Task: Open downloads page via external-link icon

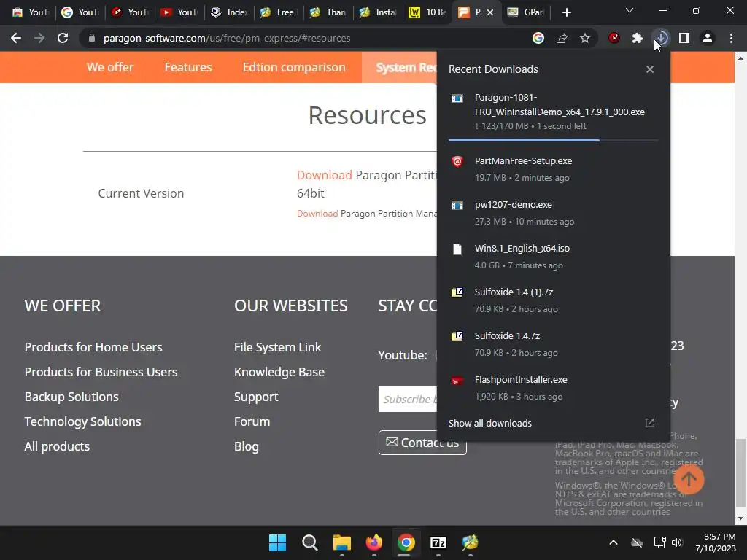Action: (650, 423)
